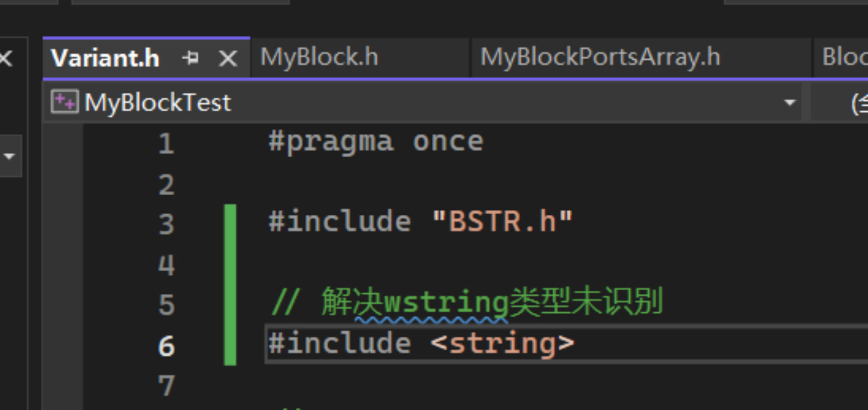The height and width of the screenshot is (410, 868).
Task: Switch to MyBlock.h tab
Action: tap(319, 57)
